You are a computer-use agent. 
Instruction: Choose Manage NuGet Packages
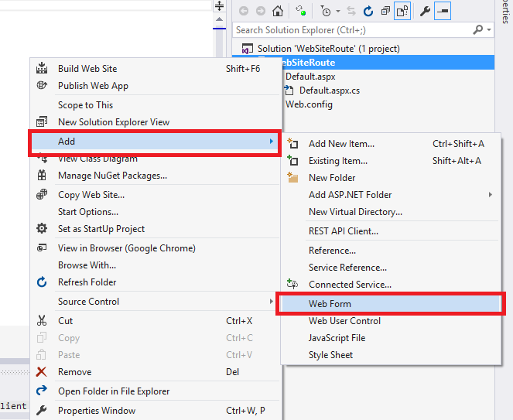pyautogui.click(x=155, y=176)
